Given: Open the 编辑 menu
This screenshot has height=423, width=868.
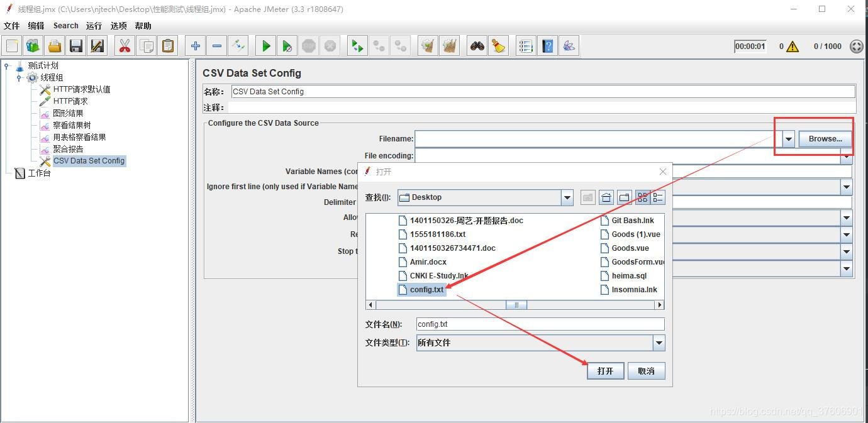Looking at the screenshot, I should 36,26.
